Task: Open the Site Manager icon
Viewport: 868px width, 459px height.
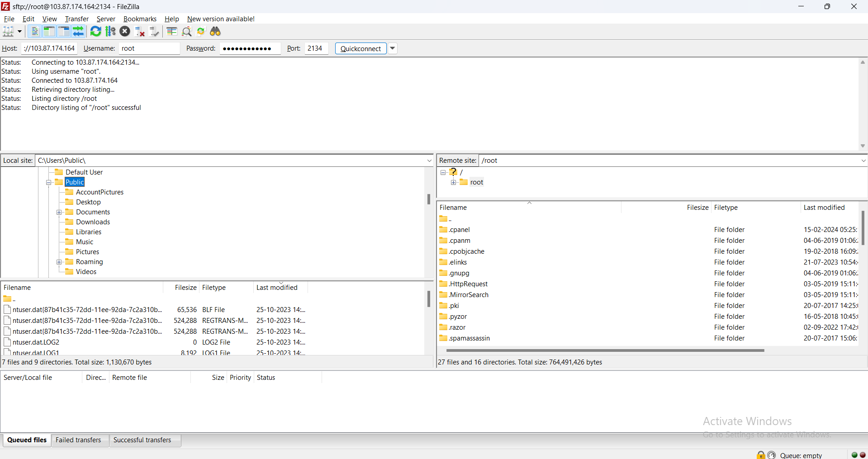Action: tap(8, 31)
